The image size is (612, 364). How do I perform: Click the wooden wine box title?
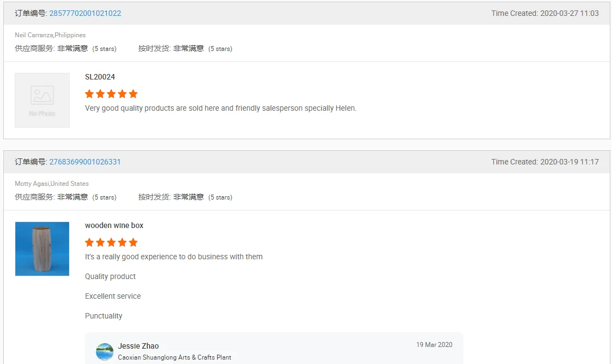click(114, 225)
